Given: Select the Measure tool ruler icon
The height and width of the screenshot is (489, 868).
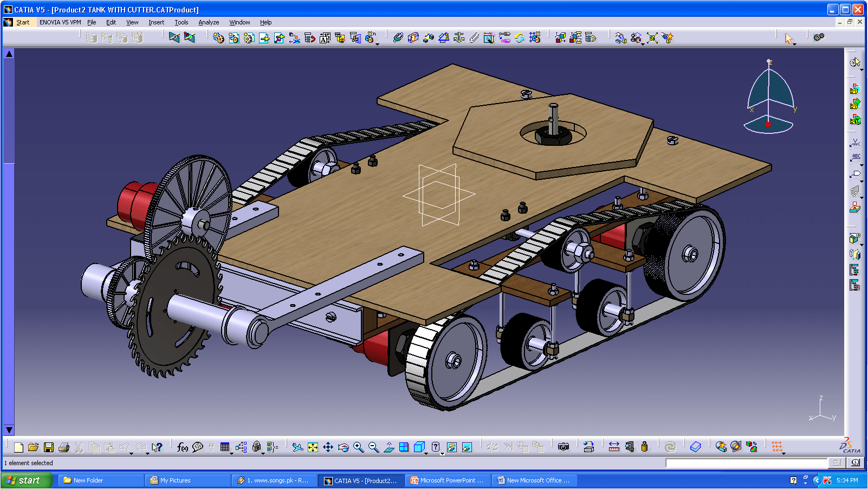Looking at the screenshot, I should coord(615,446).
